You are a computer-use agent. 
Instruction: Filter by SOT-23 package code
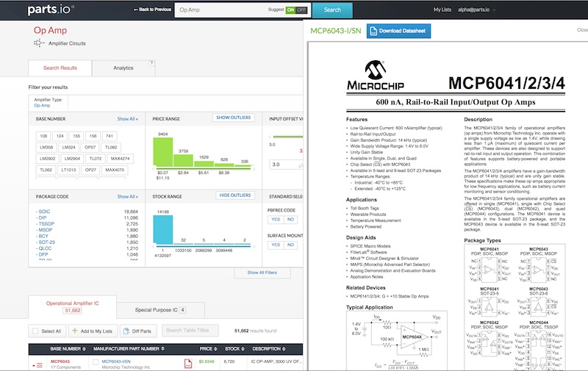[x=46, y=242]
